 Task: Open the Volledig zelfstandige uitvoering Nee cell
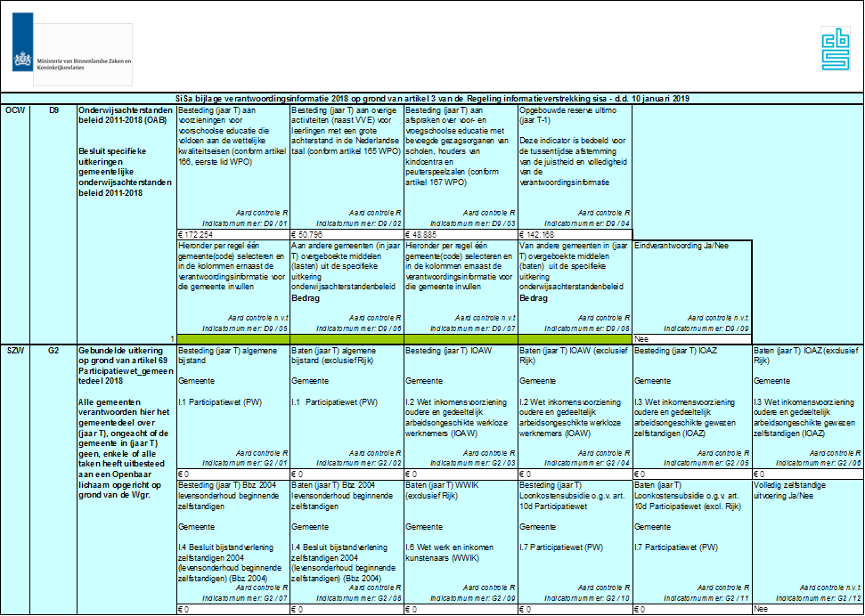click(x=807, y=609)
